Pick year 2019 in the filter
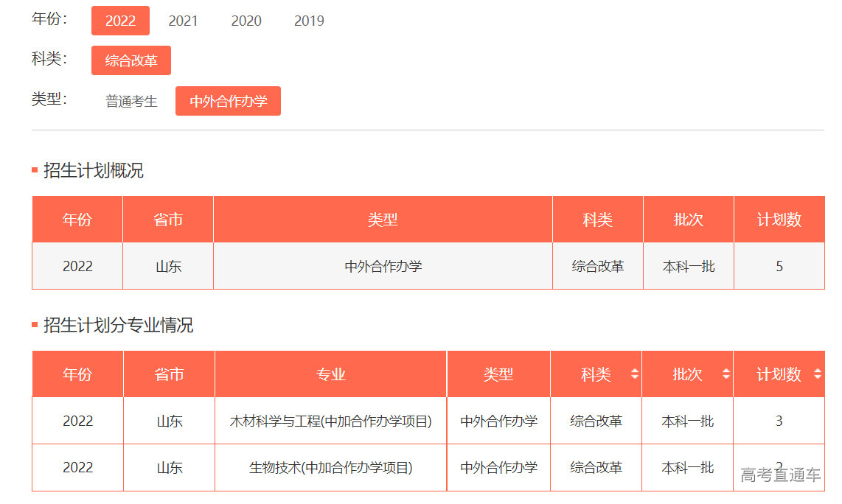The image size is (842, 504). pyautogui.click(x=309, y=21)
